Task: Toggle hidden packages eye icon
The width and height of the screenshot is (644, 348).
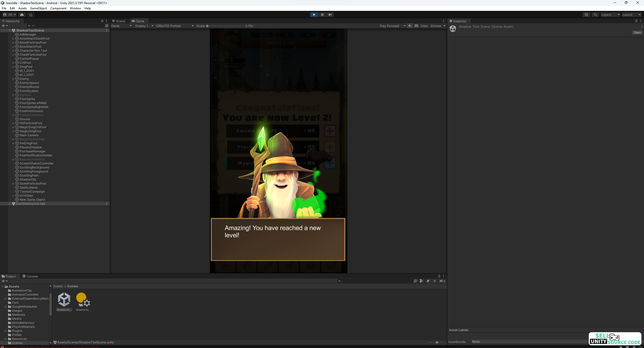Action: tap(442, 281)
